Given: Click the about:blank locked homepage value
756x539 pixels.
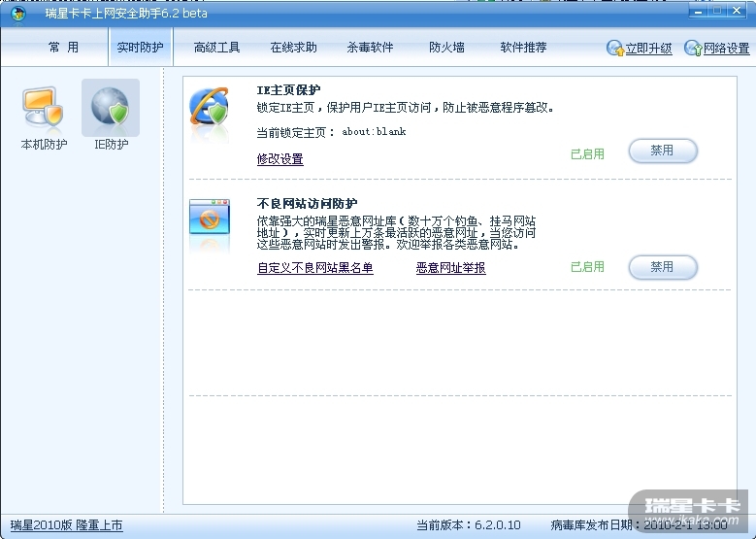Looking at the screenshot, I should pos(374,132).
